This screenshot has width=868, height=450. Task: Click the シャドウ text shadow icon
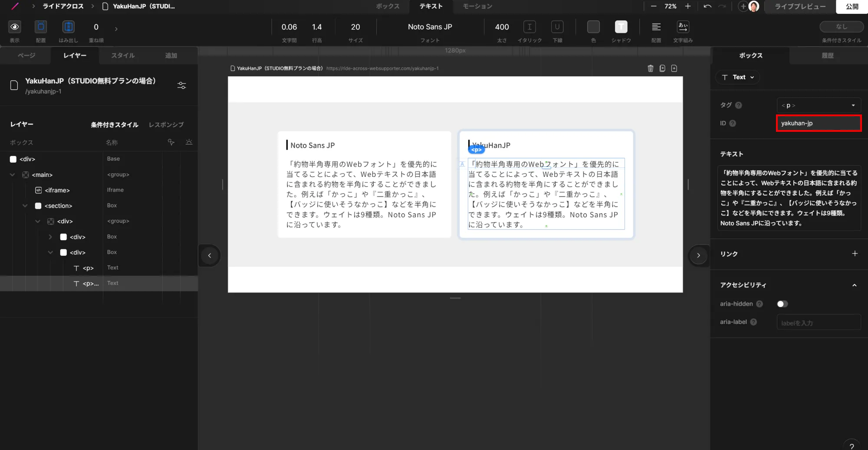pos(621,27)
